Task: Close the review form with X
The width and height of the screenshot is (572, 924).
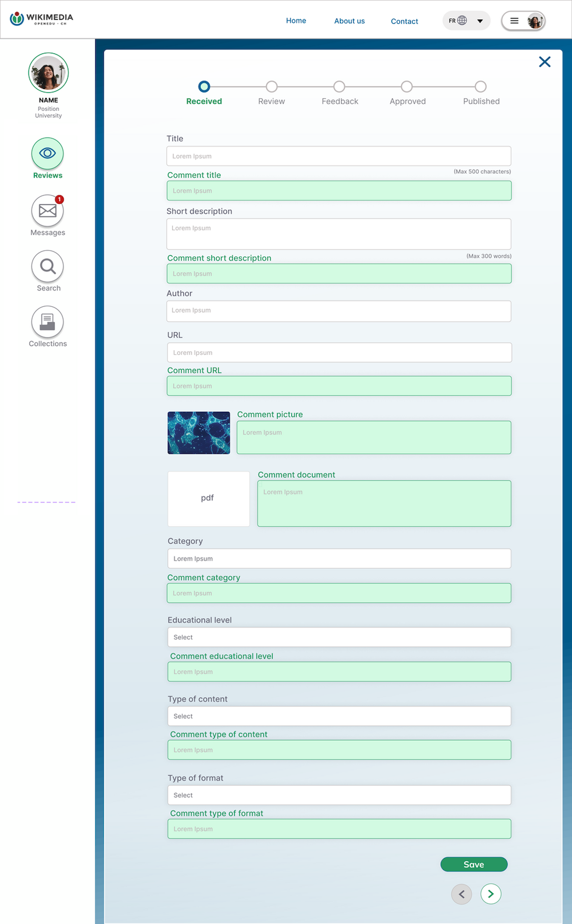Action: coord(544,62)
